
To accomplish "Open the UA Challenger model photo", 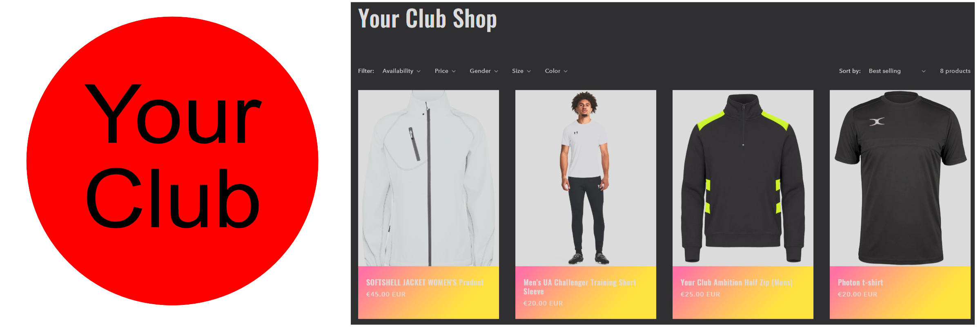I will [586, 178].
